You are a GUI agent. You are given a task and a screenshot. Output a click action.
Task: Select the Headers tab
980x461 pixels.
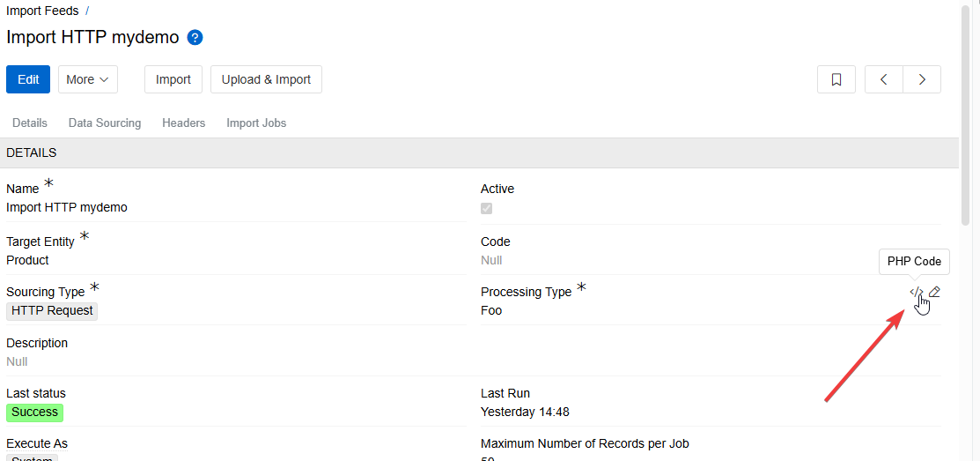tap(183, 123)
